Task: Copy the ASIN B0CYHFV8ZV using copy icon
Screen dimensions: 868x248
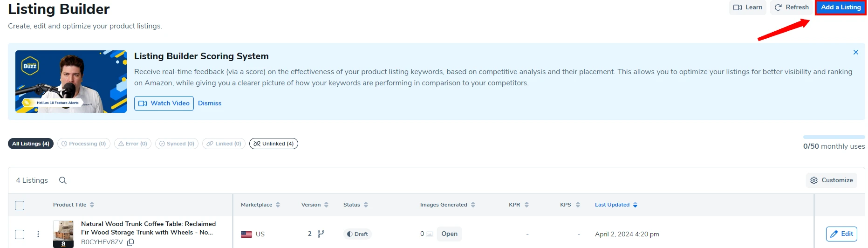Action: pos(130,242)
